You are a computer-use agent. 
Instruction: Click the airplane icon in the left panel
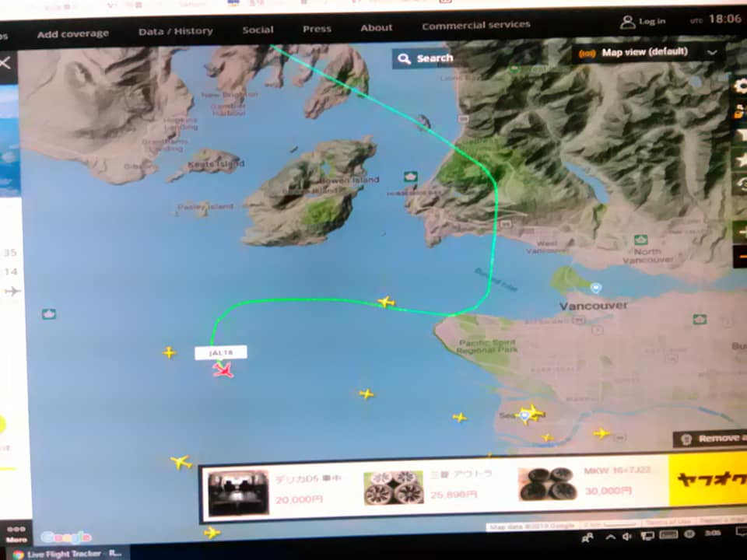click(x=12, y=291)
